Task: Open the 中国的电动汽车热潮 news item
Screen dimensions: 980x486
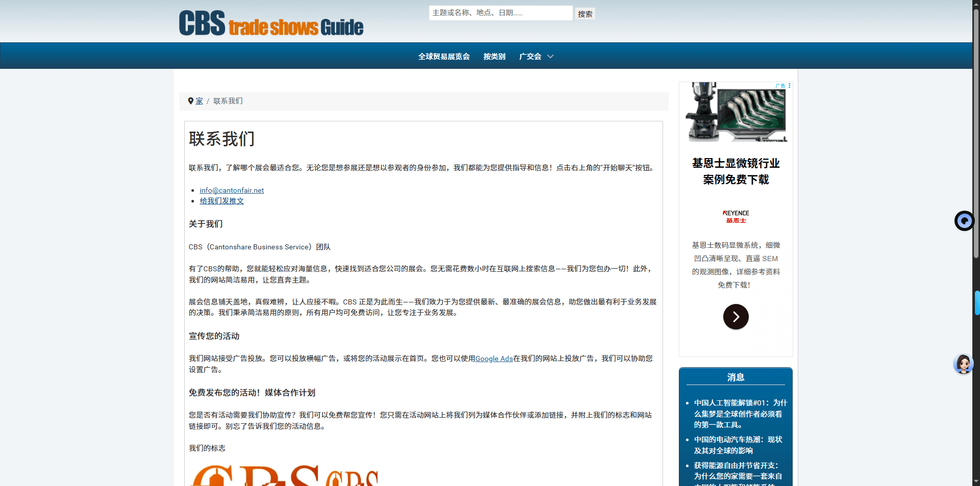Action: 738,445
